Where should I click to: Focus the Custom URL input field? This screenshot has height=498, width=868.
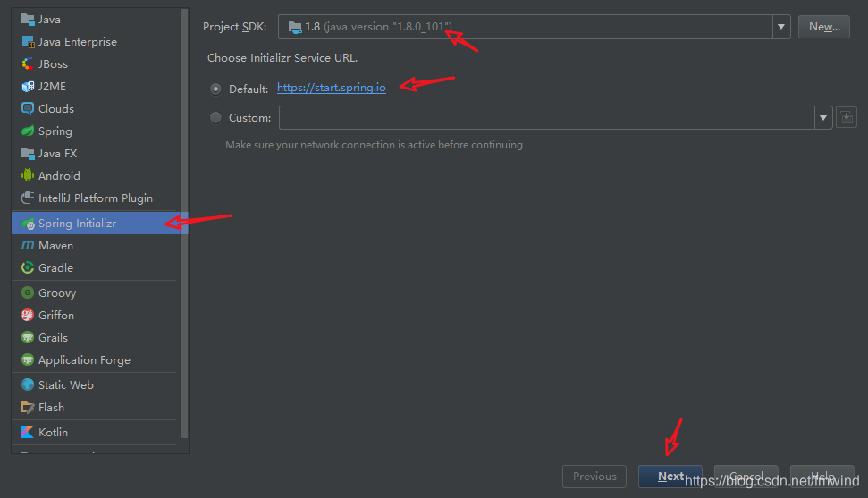pos(547,117)
